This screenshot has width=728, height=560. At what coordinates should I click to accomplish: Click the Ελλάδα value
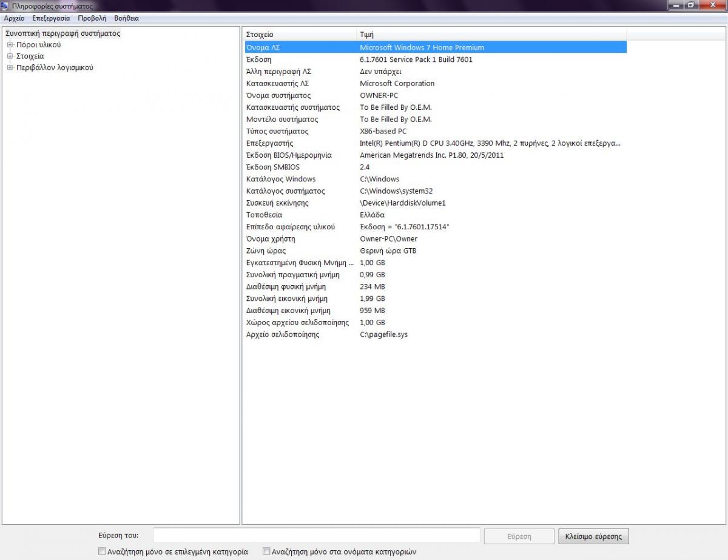(x=372, y=215)
